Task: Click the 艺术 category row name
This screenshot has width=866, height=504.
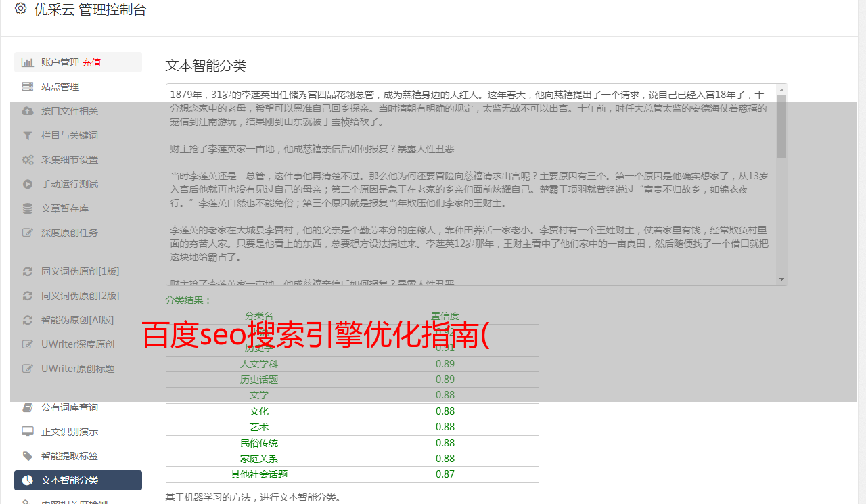Action: (x=259, y=427)
